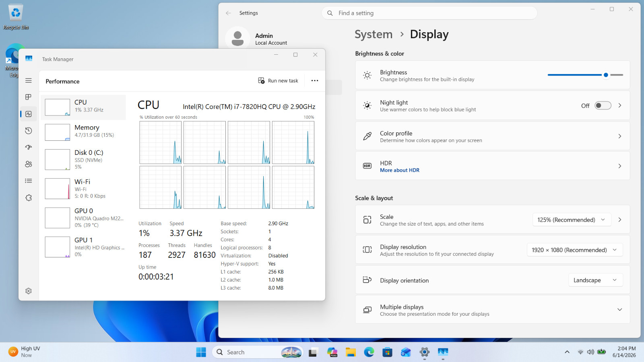This screenshot has width=644, height=362.
Task: Open Recycle Bin desktop icon
Action: 16,17
